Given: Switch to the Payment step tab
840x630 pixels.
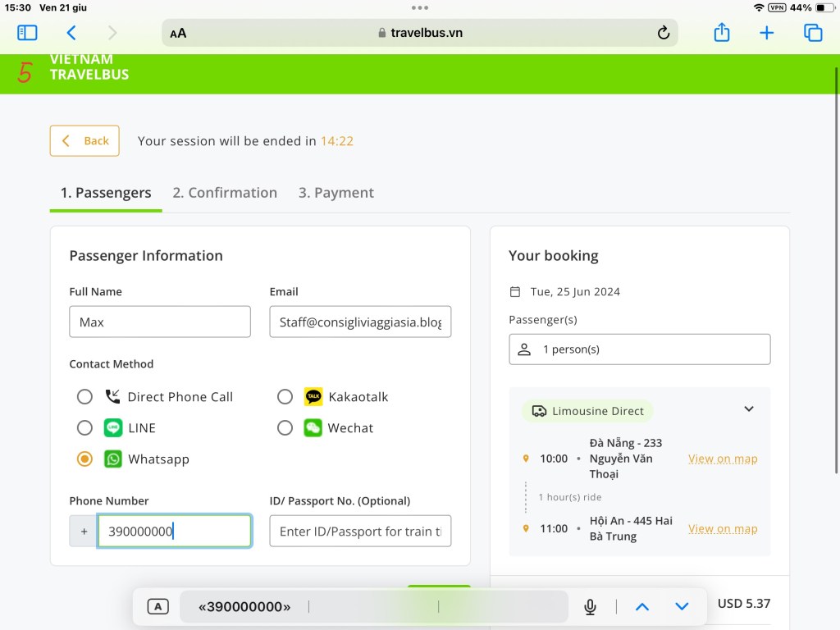Looking at the screenshot, I should [x=336, y=193].
